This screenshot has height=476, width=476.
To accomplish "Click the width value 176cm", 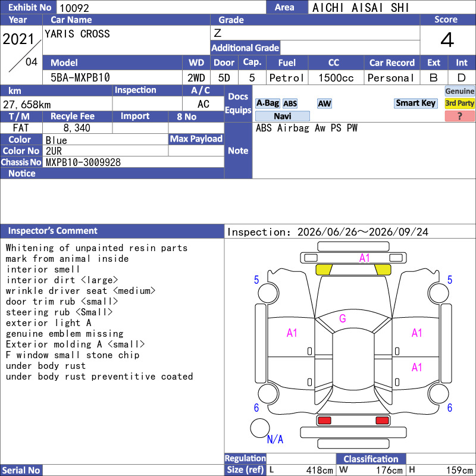I will coord(389,470).
